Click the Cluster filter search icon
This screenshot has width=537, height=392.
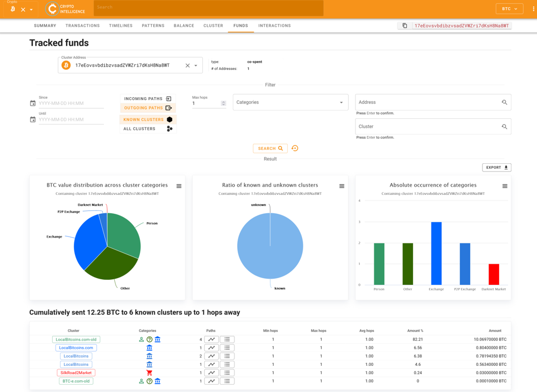click(504, 127)
